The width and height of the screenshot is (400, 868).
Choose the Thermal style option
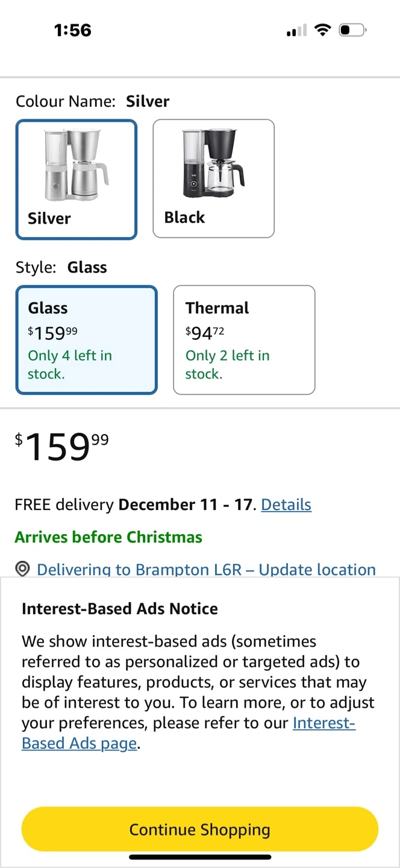244,341
